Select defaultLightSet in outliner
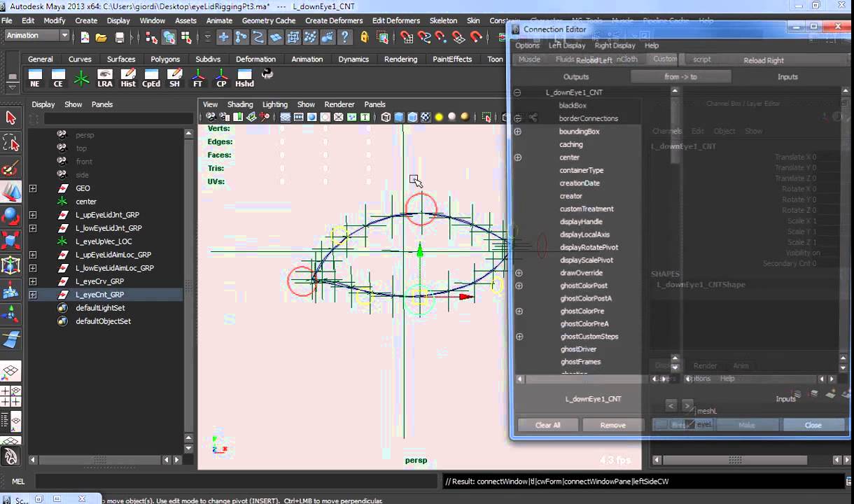854x504 pixels. tap(100, 308)
